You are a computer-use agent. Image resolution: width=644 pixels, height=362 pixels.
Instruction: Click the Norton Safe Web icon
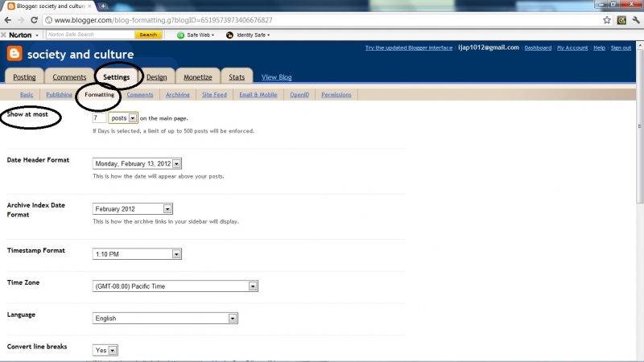pyautogui.click(x=180, y=35)
